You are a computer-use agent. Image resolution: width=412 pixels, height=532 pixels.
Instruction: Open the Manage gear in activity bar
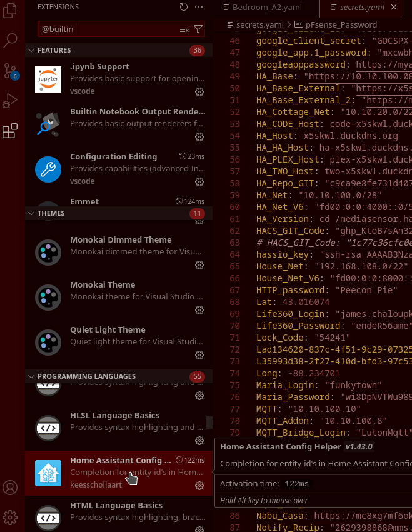10,518
